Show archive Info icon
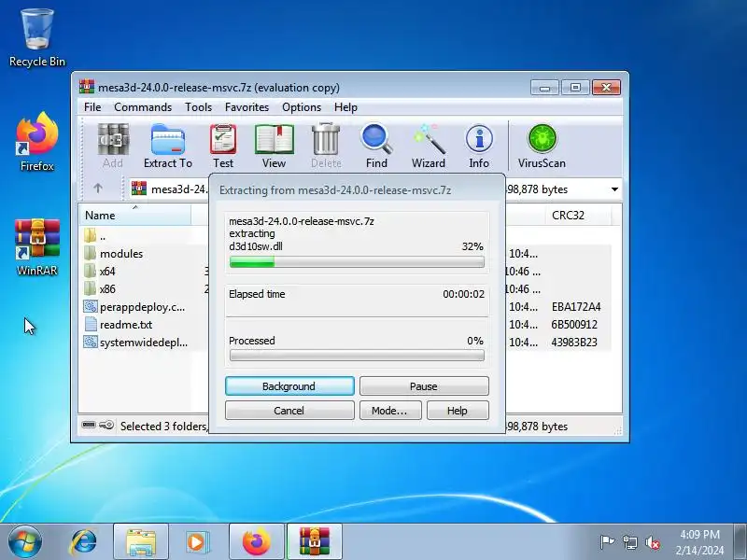Screen dimensions: 747x560 tap(479, 146)
